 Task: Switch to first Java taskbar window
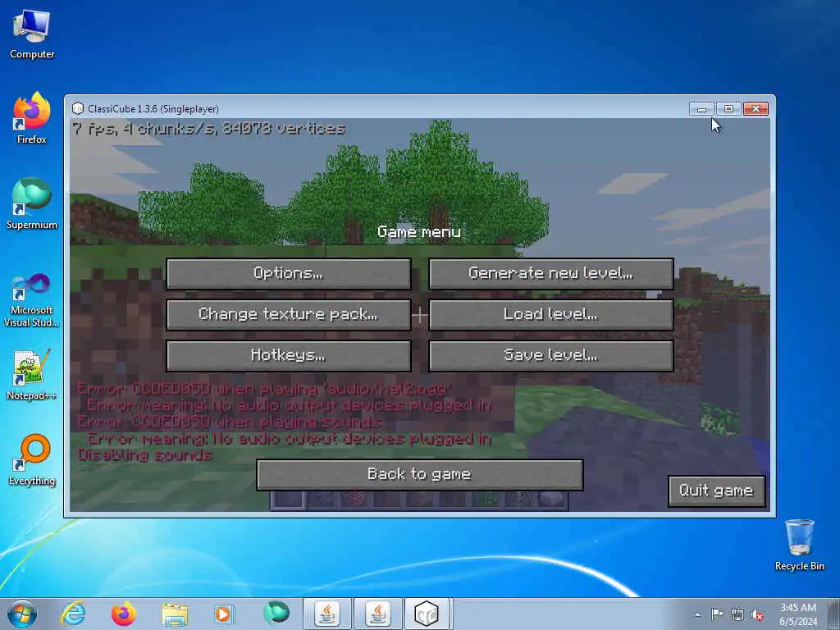click(327, 614)
